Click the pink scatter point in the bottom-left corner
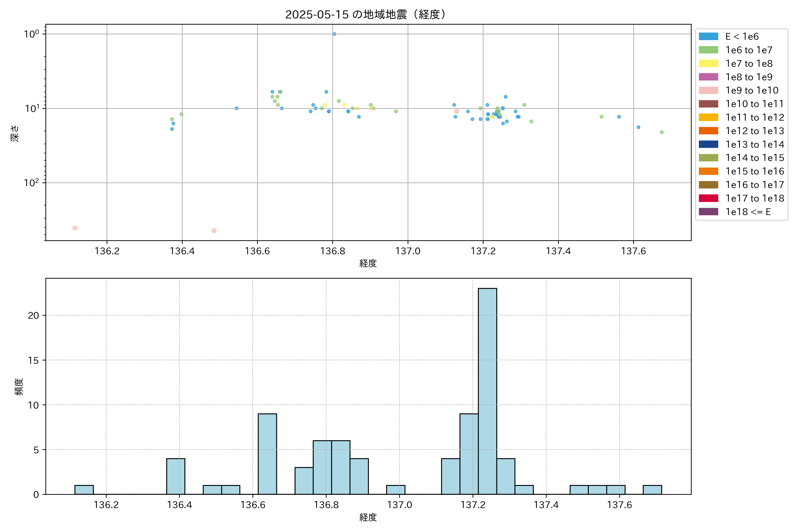Screen dimensions: 798x532 75,228
